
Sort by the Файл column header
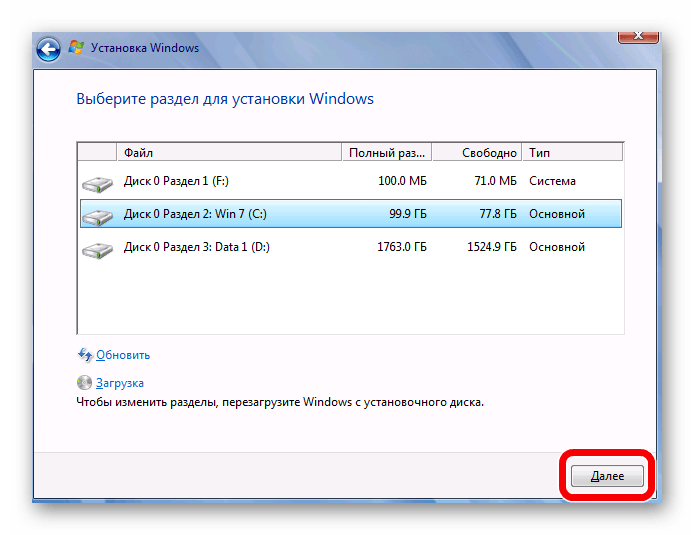[x=229, y=153]
